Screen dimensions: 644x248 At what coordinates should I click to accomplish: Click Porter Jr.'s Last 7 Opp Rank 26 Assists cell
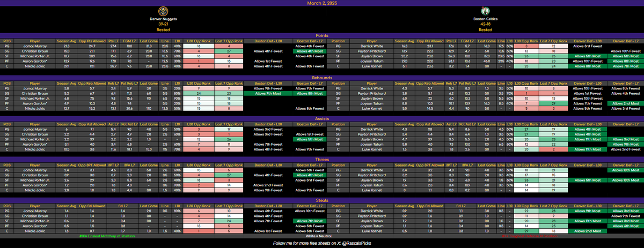229,140
